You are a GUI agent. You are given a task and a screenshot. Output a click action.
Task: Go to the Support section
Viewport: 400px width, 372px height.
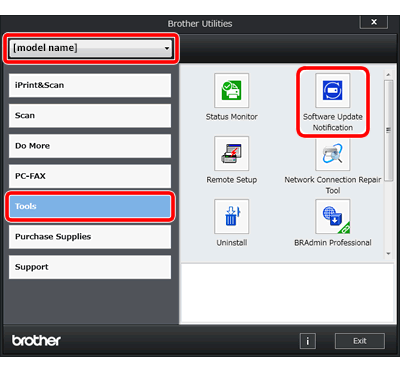(90, 267)
